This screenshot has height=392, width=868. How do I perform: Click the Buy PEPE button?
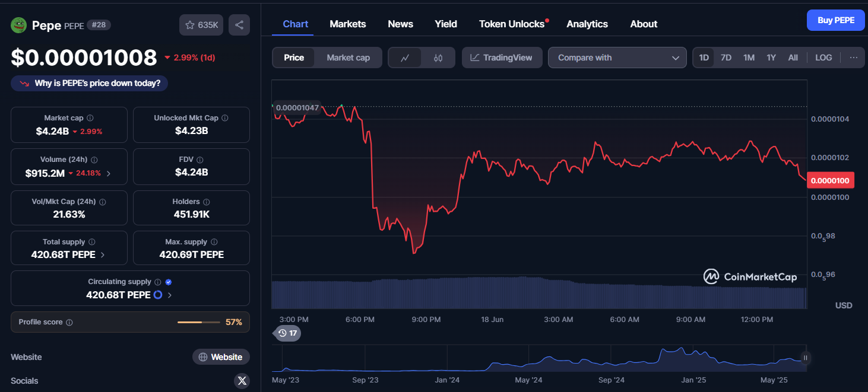tap(836, 20)
